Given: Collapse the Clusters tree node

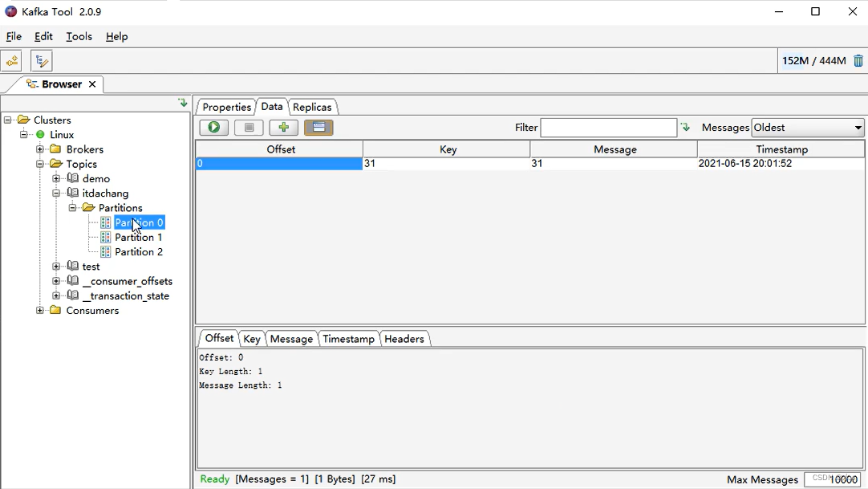Looking at the screenshot, I should point(8,120).
